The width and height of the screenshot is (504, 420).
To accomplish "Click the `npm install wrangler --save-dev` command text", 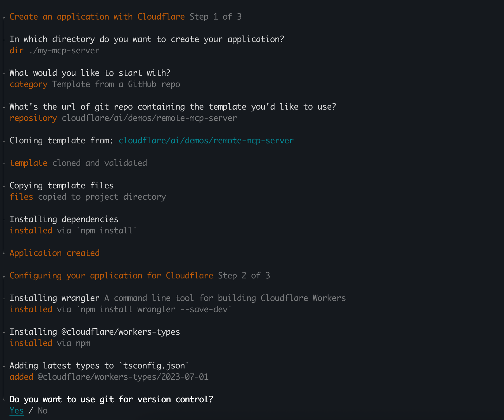I will [154, 309].
